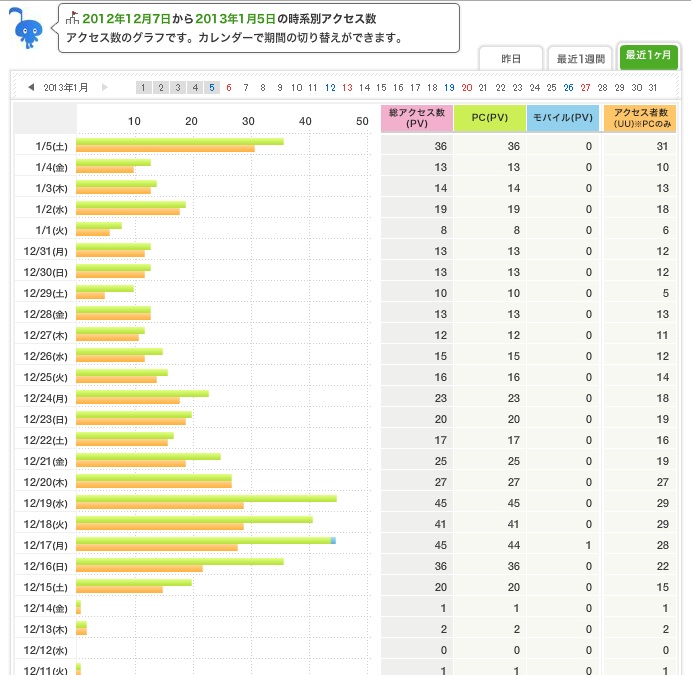The height and width of the screenshot is (675, 691).
Task: Click the 1/5(土) row label
Action: pos(52,146)
